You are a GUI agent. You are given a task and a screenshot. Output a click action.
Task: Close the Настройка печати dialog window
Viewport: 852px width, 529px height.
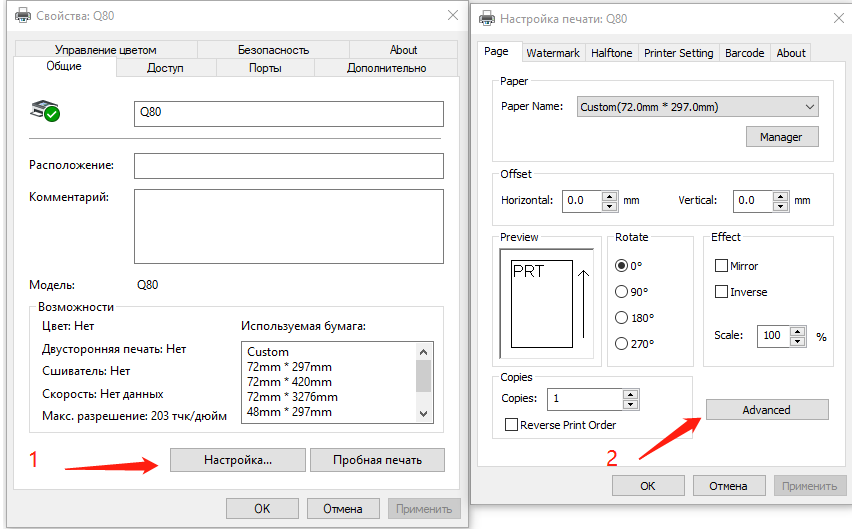(x=834, y=18)
